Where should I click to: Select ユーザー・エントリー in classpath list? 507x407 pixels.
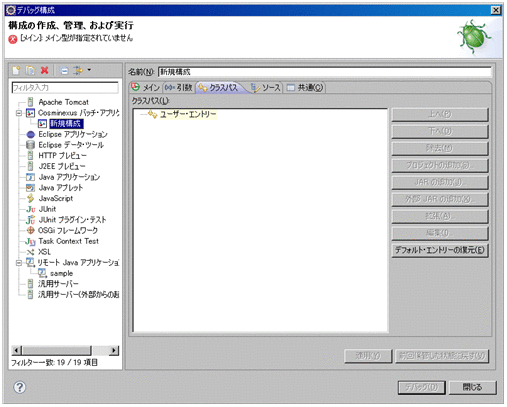point(188,114)
